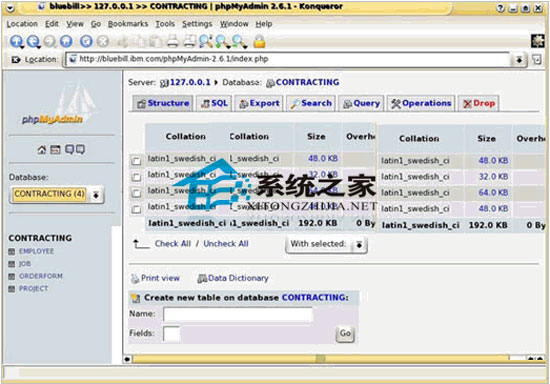
Task: Click the new table Name input field
Action: (237, 314)
